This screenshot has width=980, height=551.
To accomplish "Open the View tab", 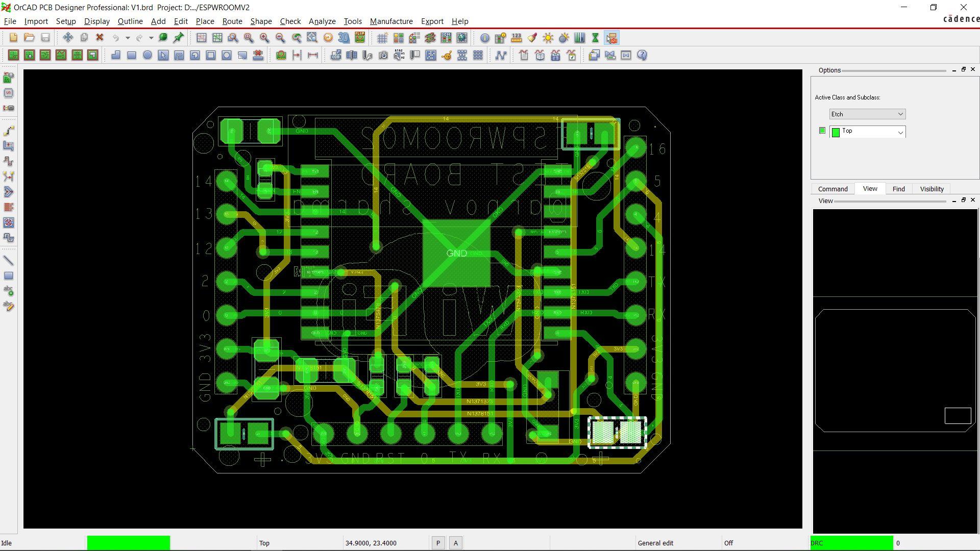I will coord(870,189).
